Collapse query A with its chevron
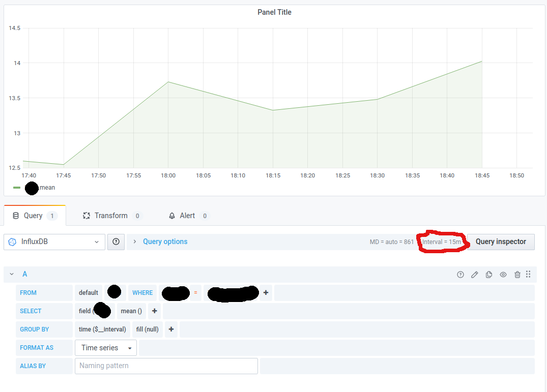Screen dimensions: 547x392 tap(11, 274)
